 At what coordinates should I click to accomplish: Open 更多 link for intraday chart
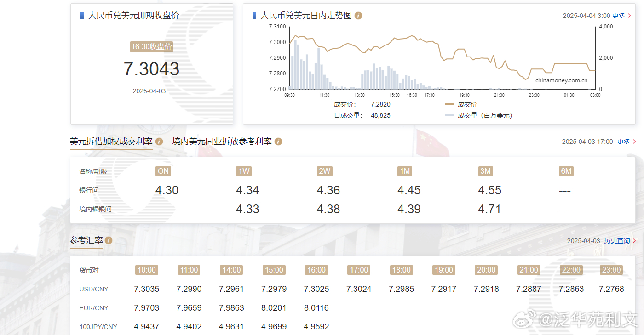pos(618,16)
